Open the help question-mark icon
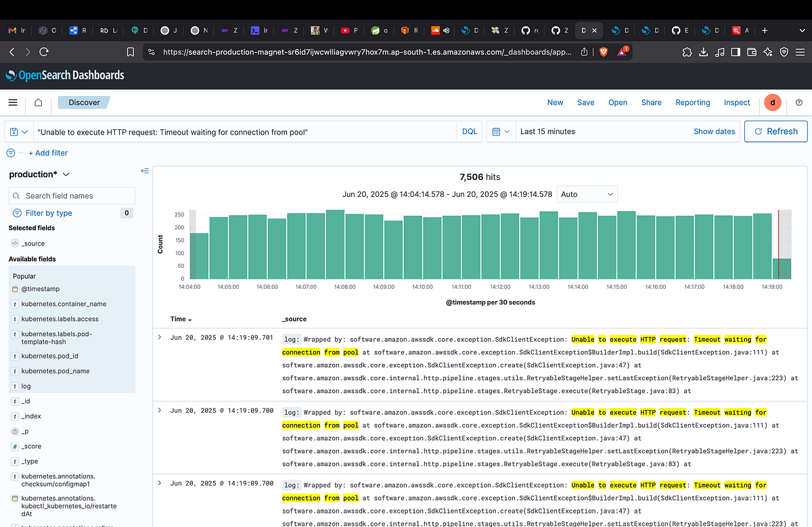Image resolution: width=812 pixels, height=527 pixels. tap(799, 102)
